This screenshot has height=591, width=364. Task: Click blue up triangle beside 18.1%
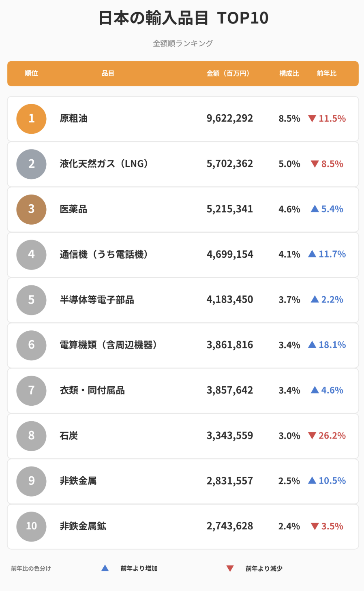click(x=312, y=345)
